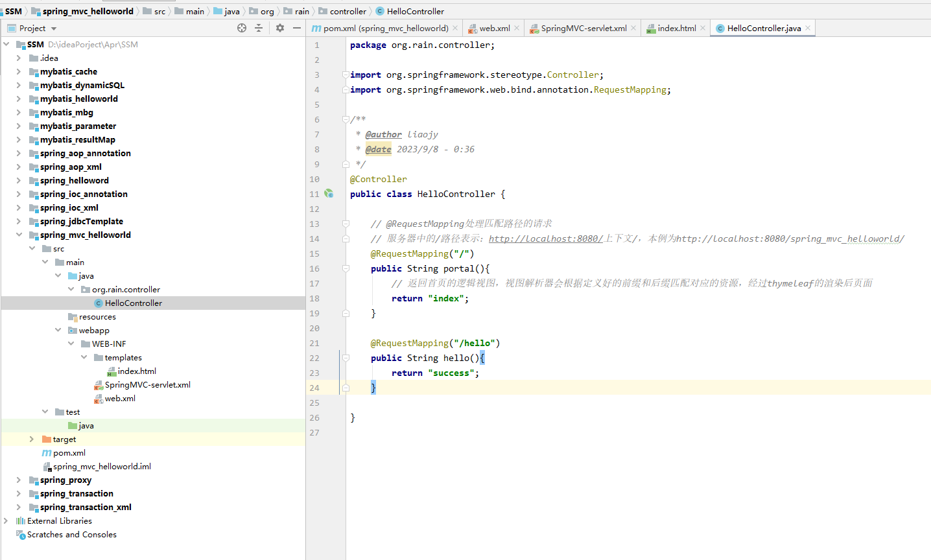The height and width of the screenshot is (560, 931).
Task: Collapse the spring_mvc_helloworld module
Action: (x=19, y=235)
